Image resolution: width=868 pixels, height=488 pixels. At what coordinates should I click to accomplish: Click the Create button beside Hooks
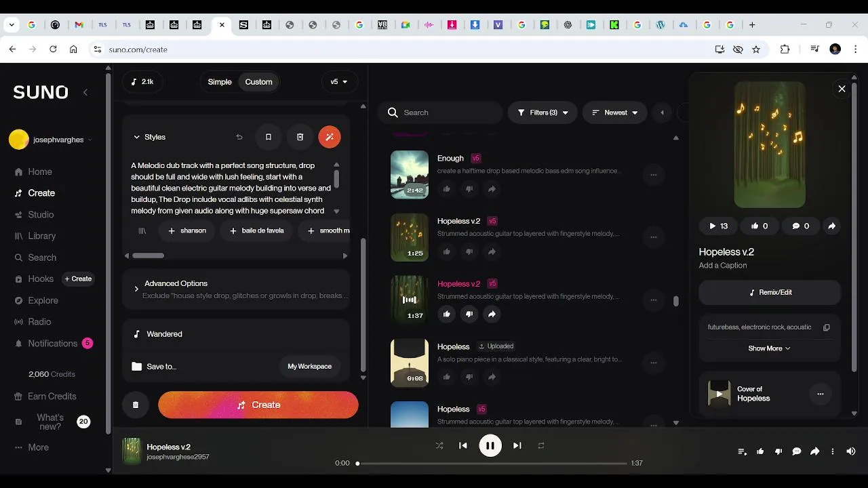tap(78, 279)
